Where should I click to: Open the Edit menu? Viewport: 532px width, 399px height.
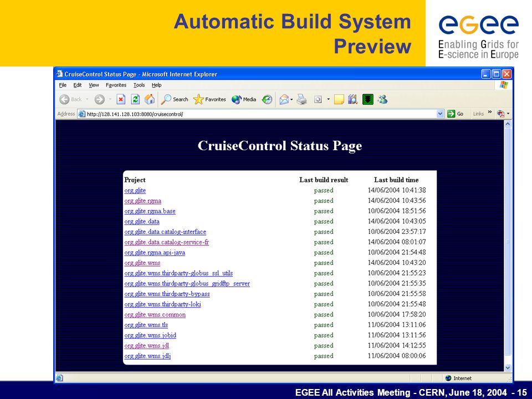78,85
